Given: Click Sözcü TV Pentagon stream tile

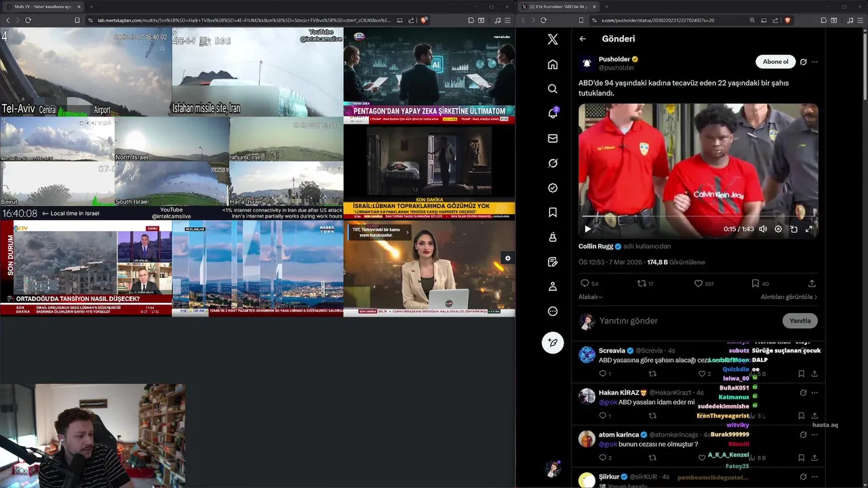Looking at the screenshot, I should (429, 75).
